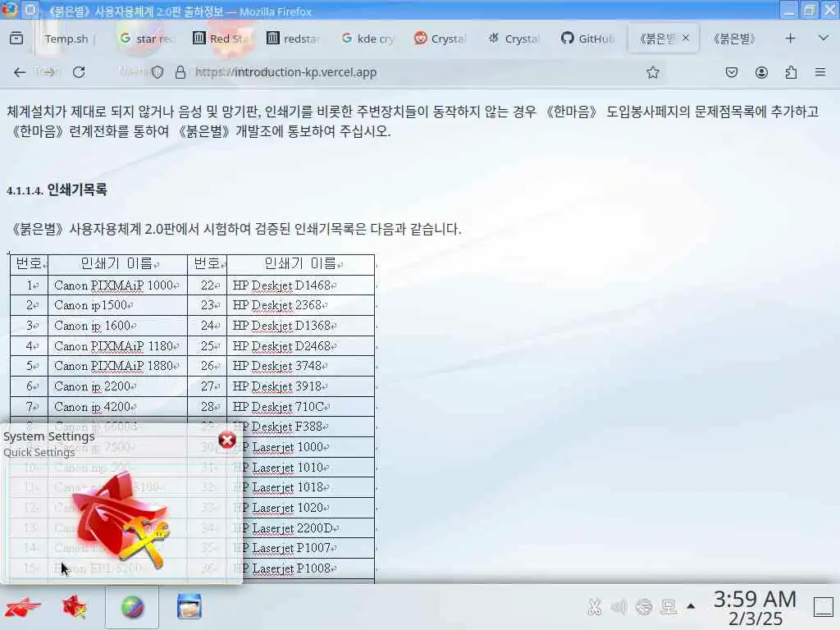Select the HP Deskjet F388 cell

coord(300,427)
